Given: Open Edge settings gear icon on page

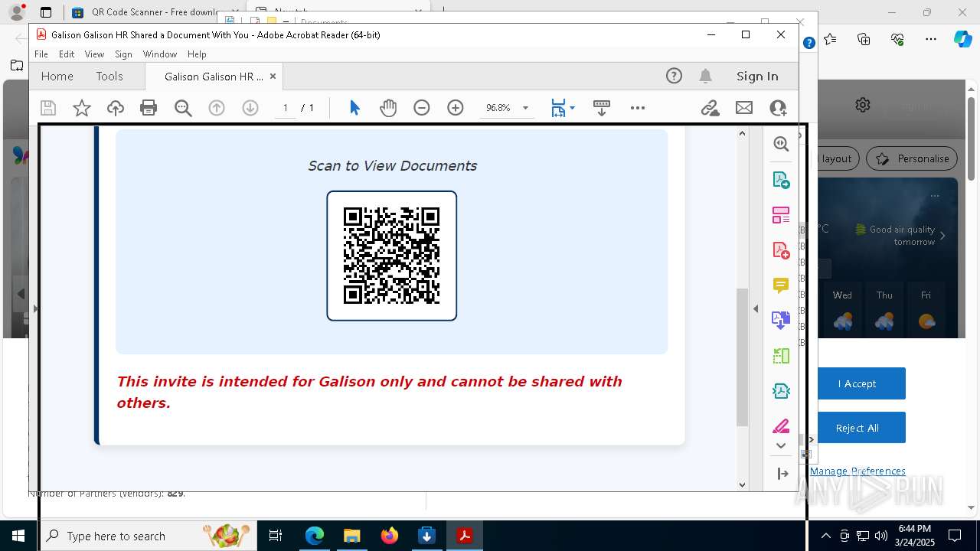Looking at the screenshot, I should (863, 105).
